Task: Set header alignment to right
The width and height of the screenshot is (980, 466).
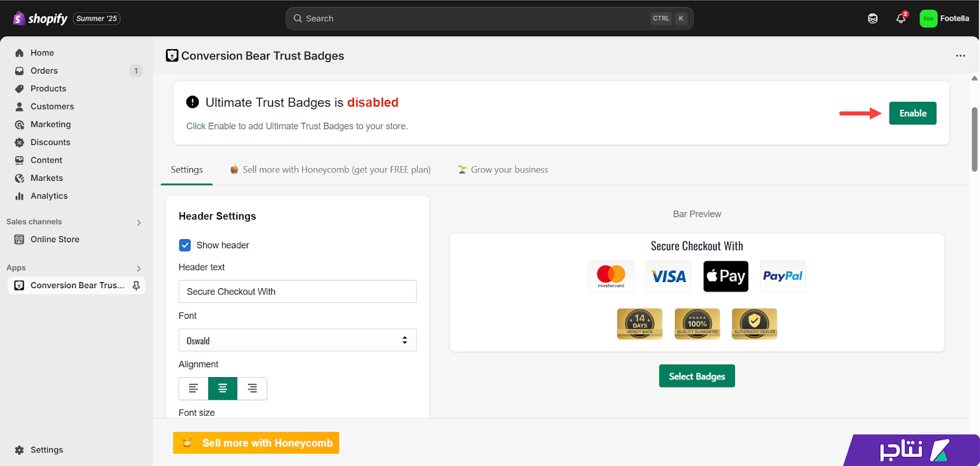Action: [252, 388]
